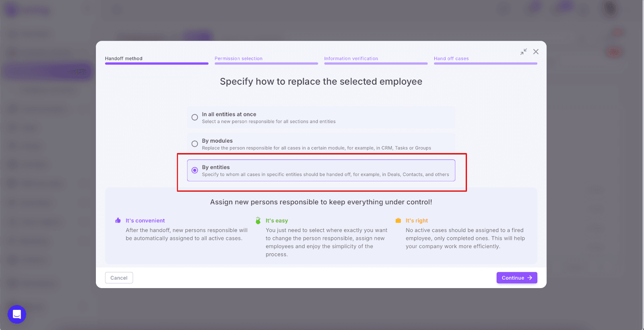Click the blurred user avatar in the top-right corner
Screen dimensions: 644x330
click(610, 9)
